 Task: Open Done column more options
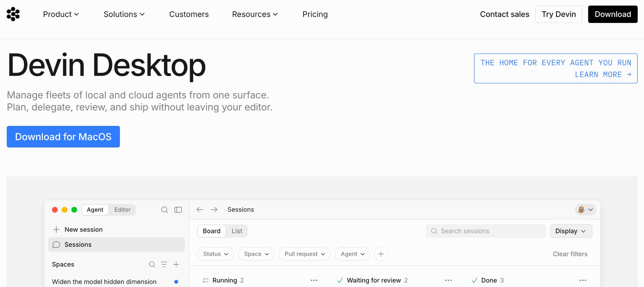click(x=583, y=280)
